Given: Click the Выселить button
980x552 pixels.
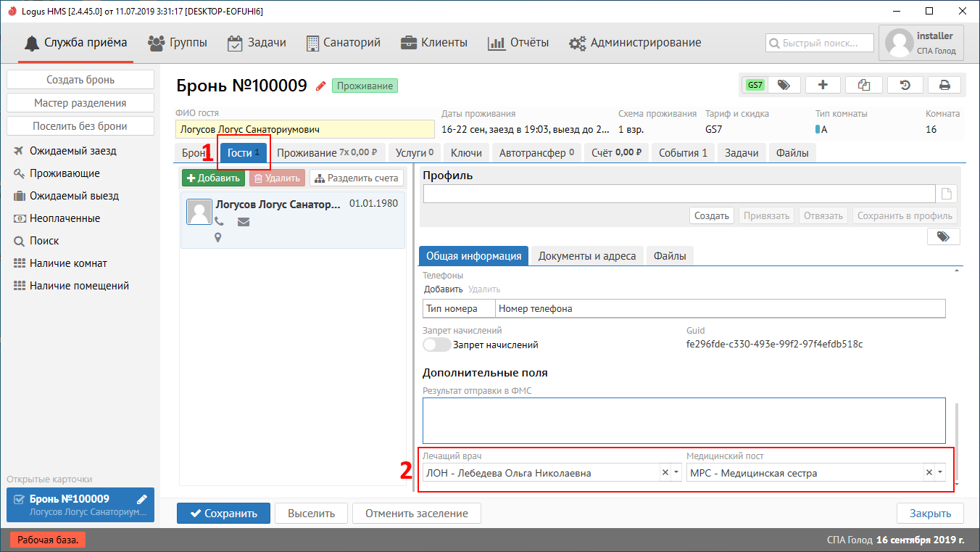Looking at the screenshot, I should coord(311,514).
